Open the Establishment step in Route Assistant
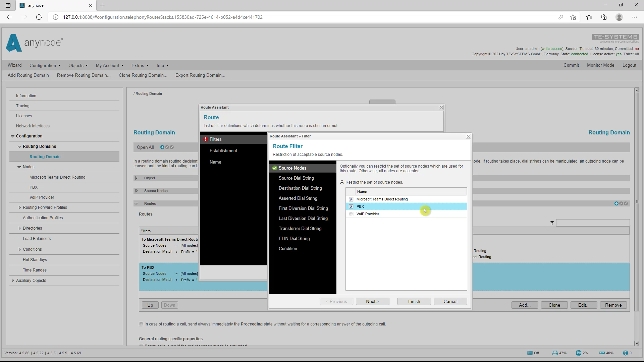Viewport: 644px width, 362px height. coord(223,150)
